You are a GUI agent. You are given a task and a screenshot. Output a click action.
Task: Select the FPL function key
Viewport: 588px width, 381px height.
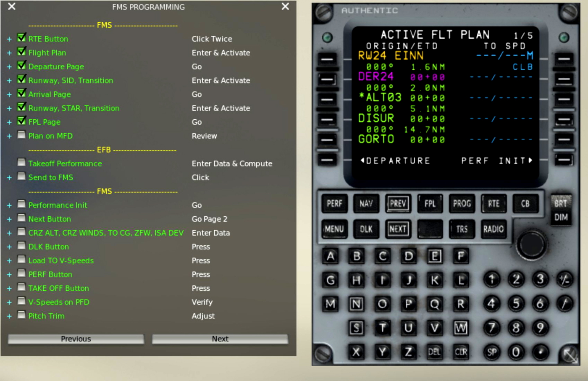430,204
